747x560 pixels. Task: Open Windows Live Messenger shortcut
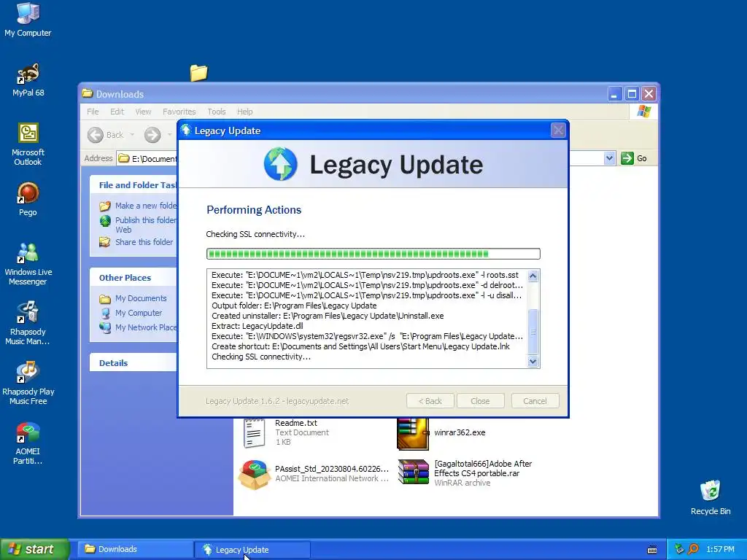[x=28, y=264]
